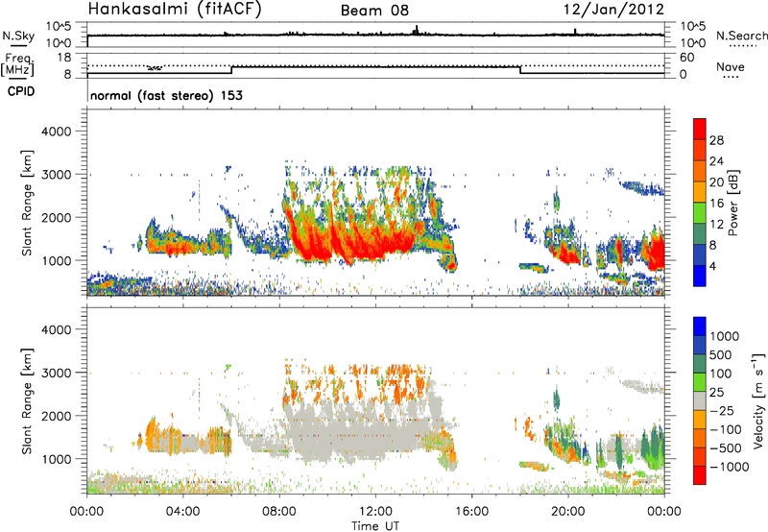This screenshot has width=768, height=532.
Task: Click the 'N.Sky' legend label
Action: 18,36
